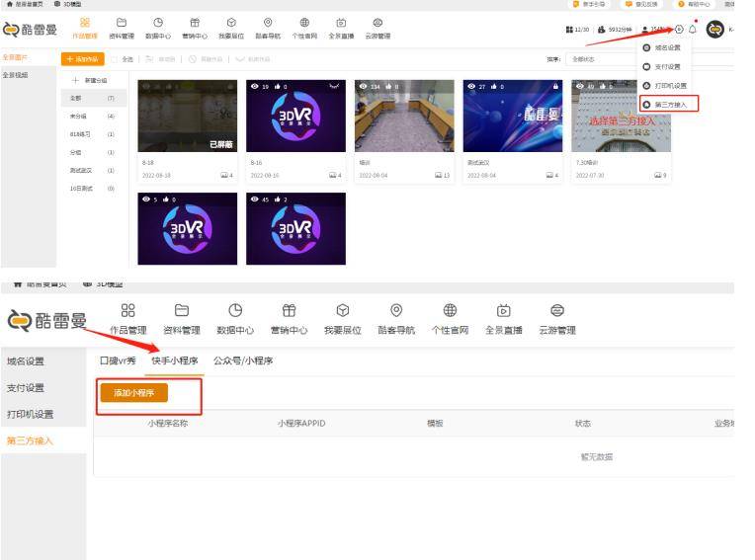Open 第三方接入 in lower left sidebar
755x560 pixels.
coord(30,440)
